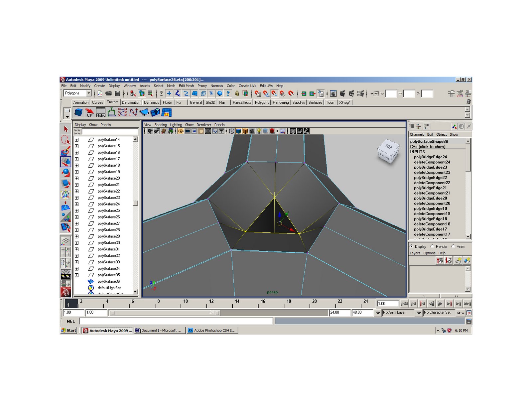This screenshot has height=411, width=532.
Task: Click the TOP face of view cube
Action: point(389,147)
